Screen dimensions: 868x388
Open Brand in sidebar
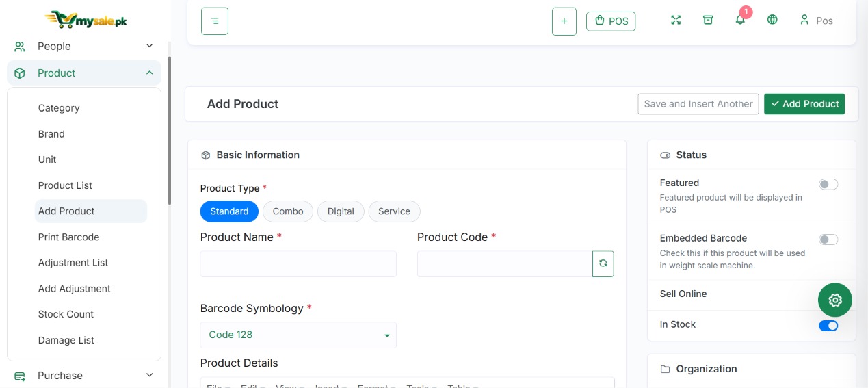click(x=51, y=134)
